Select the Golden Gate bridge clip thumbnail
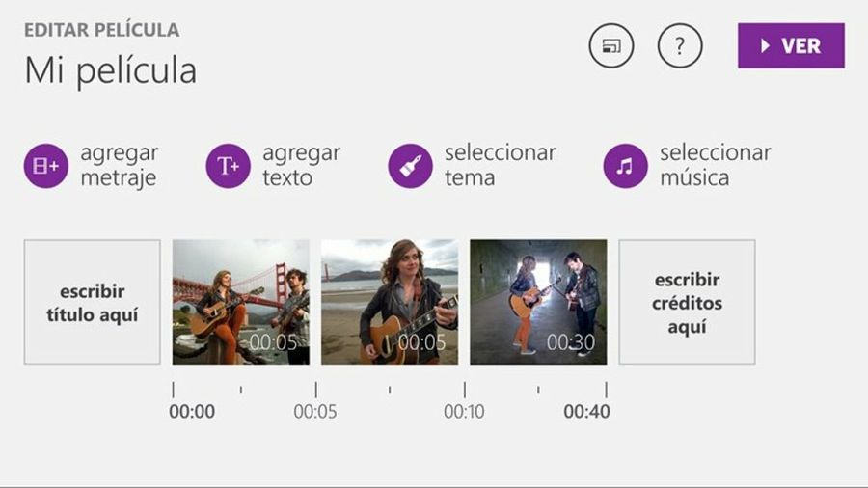Viewport: 868px width, 488px height. pos(241,302)
